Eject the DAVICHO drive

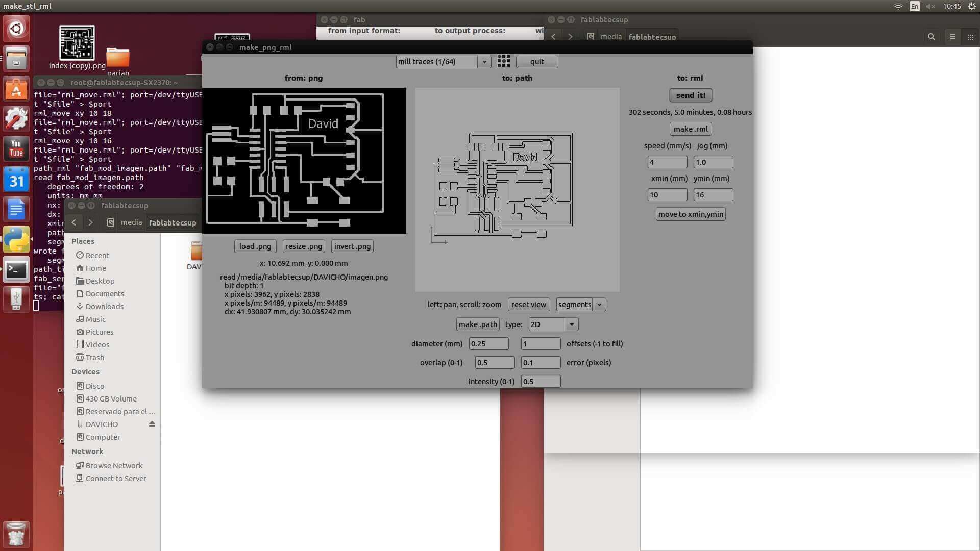[x=152, y=424]
